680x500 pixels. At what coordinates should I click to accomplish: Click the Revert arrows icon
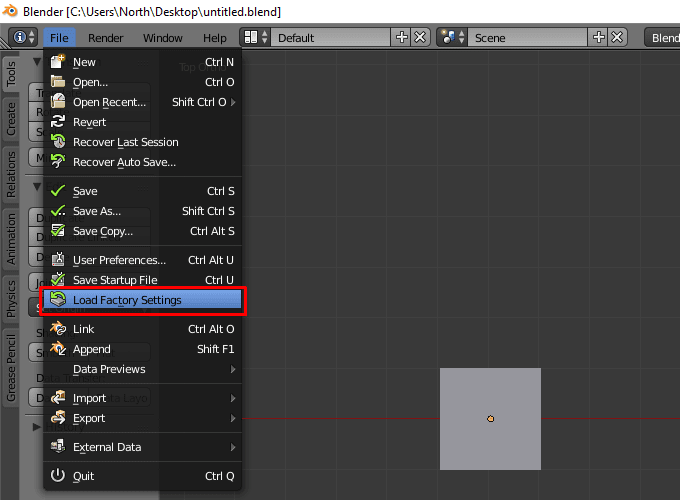[x=58, y=121]
